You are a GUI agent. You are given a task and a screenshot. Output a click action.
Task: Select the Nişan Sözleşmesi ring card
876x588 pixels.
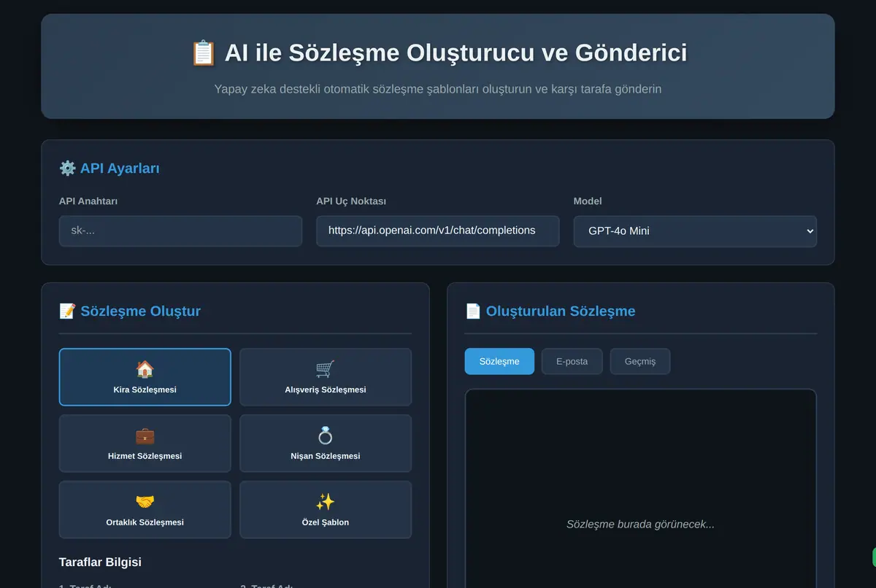tap(326, 444)
